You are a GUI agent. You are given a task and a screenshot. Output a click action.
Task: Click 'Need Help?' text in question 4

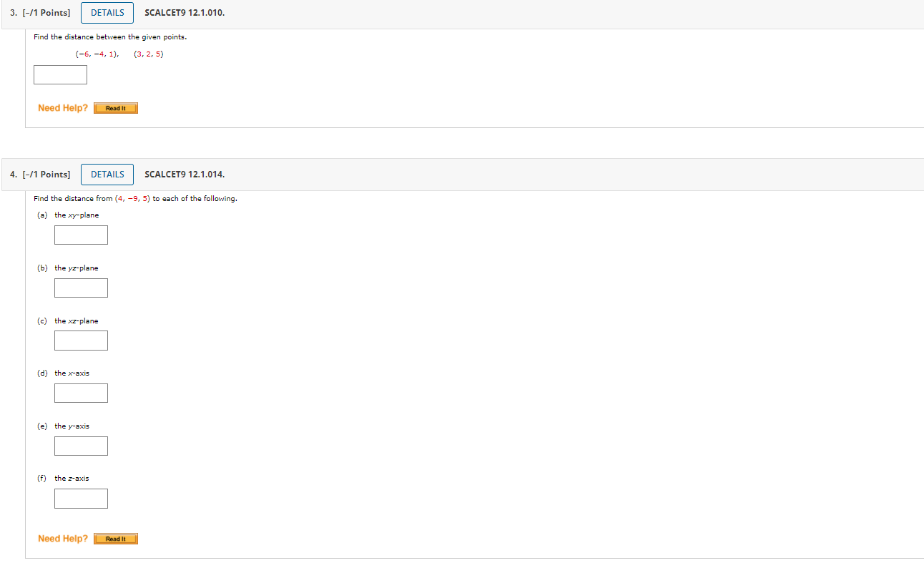[x=63, y=539]
